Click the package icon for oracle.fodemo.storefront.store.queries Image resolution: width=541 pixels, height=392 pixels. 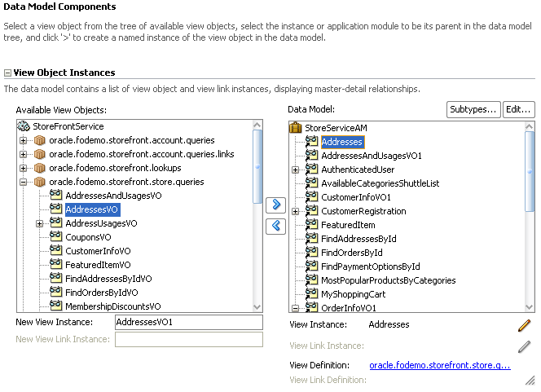click(x=40, y=182)
